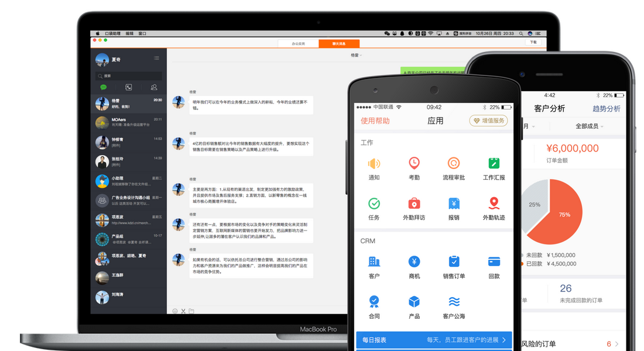Open the 口袋助理 menu in menu bar
Viewport: 644px width, 351px height.
pyautogui.click(x=112, y=34)
